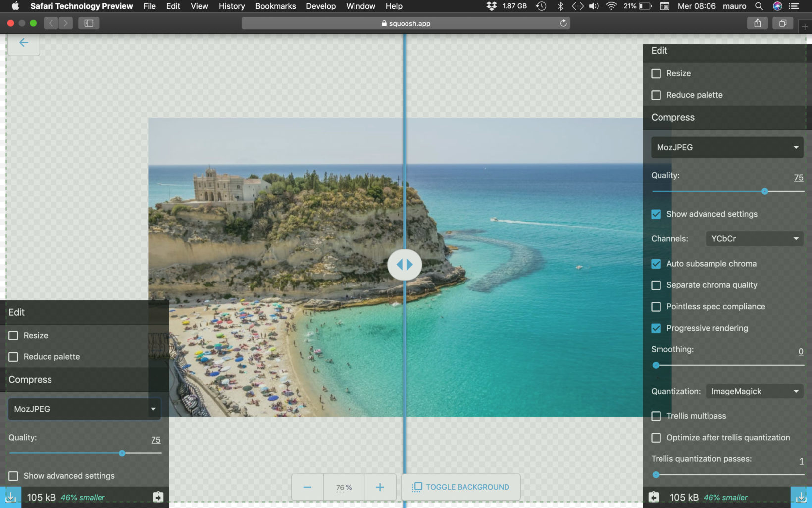The image size is (812, 508).
Task: Open the Safari share menu
Action: (x=757, y=23)
